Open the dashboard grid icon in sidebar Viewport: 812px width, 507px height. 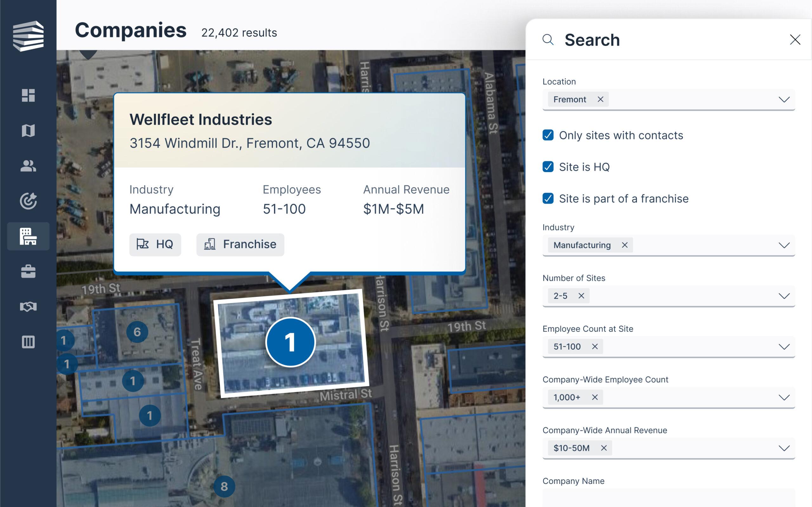click(x=28, y=95)
